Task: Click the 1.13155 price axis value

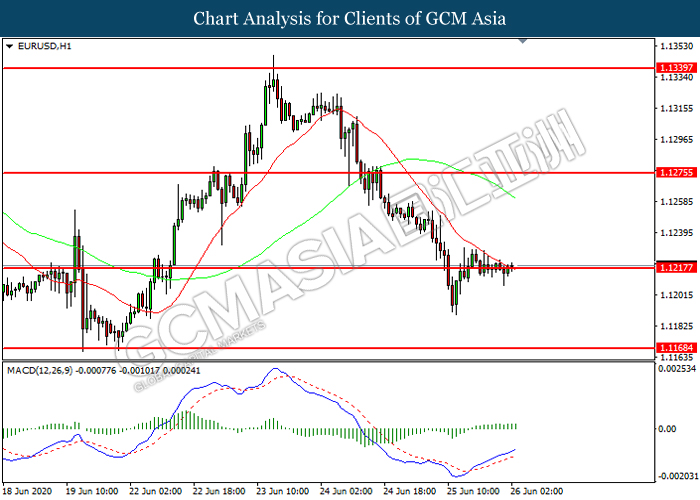Action: coord(676,108)
